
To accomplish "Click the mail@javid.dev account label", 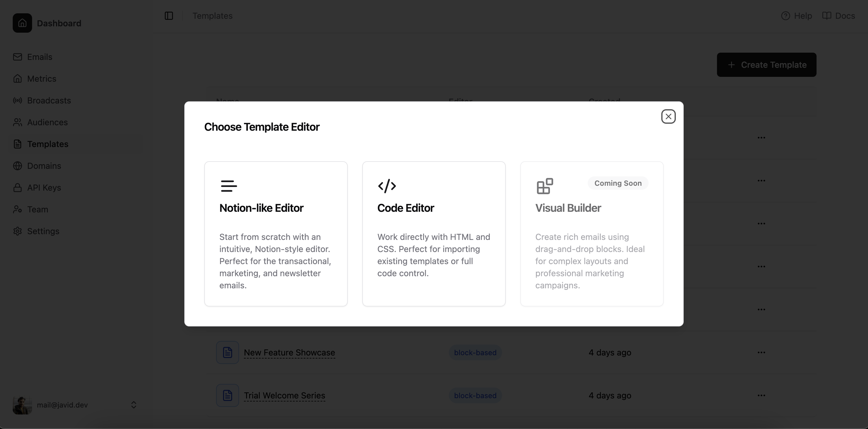I will [x=62, y=405].
